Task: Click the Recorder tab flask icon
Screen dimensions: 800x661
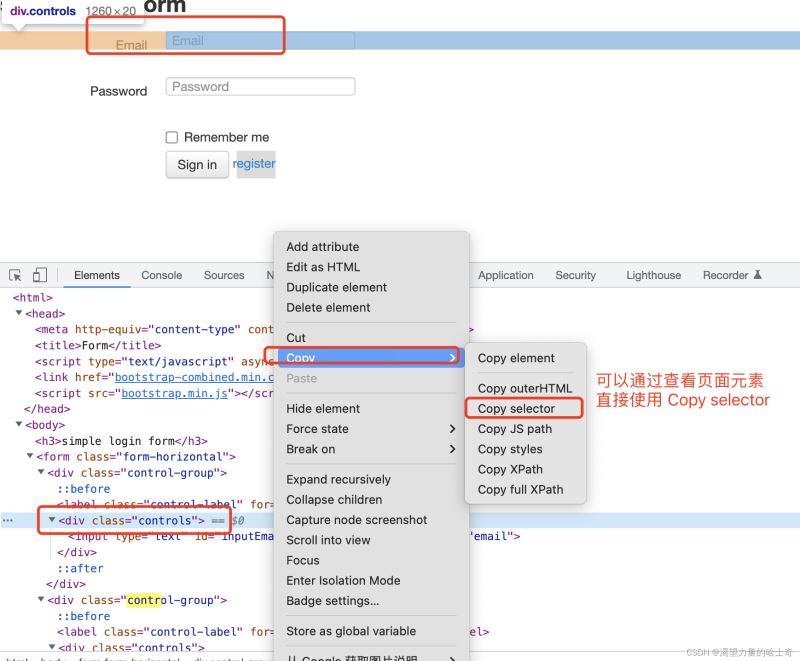Action: pos(757,275)
